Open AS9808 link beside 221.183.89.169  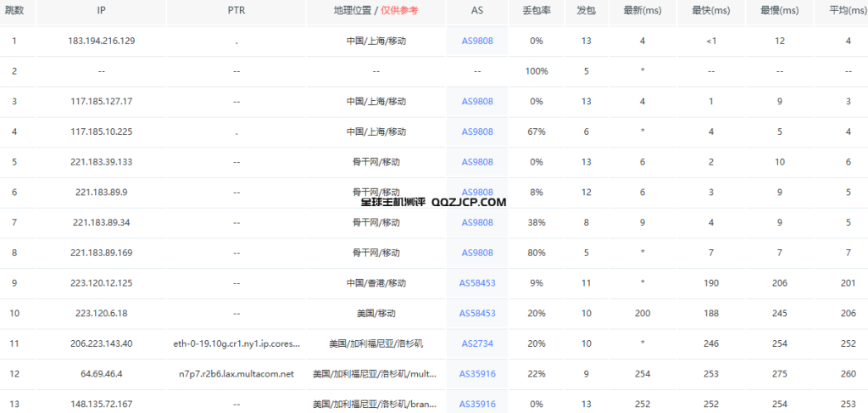click(477, 253)
